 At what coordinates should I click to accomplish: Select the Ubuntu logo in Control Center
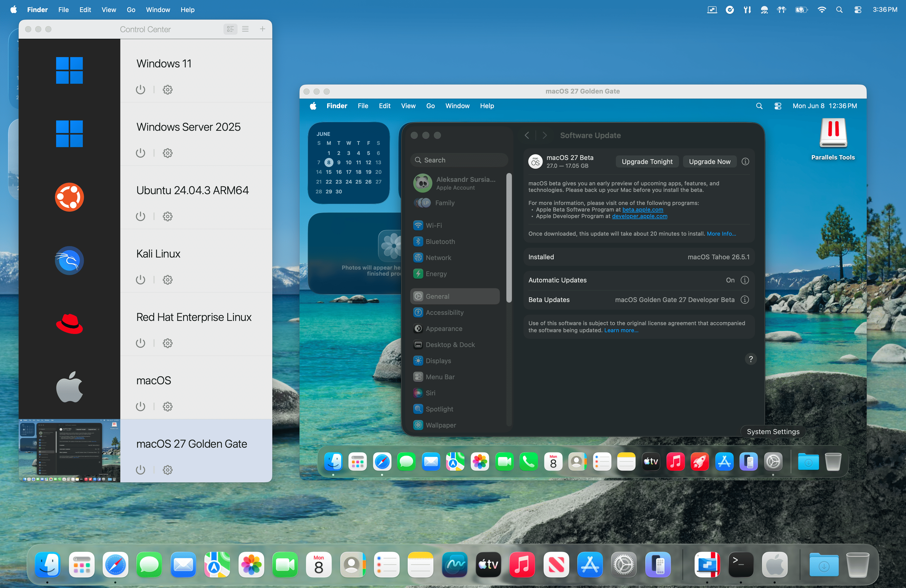pyautogui.click(x=69, y=197)
